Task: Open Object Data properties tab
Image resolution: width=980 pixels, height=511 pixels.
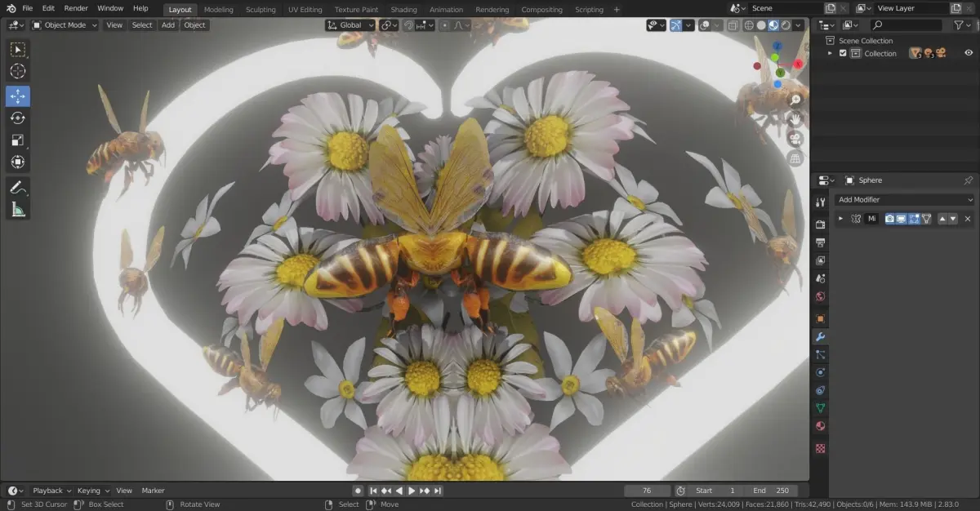Action: 821,408
